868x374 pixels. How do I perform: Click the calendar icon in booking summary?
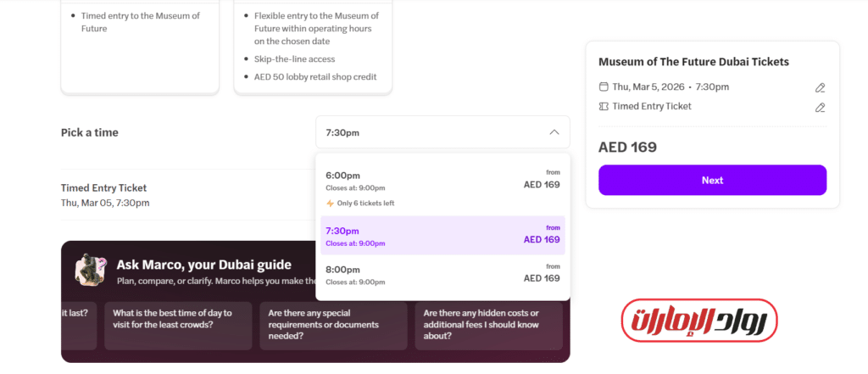(x=604, y=87)
